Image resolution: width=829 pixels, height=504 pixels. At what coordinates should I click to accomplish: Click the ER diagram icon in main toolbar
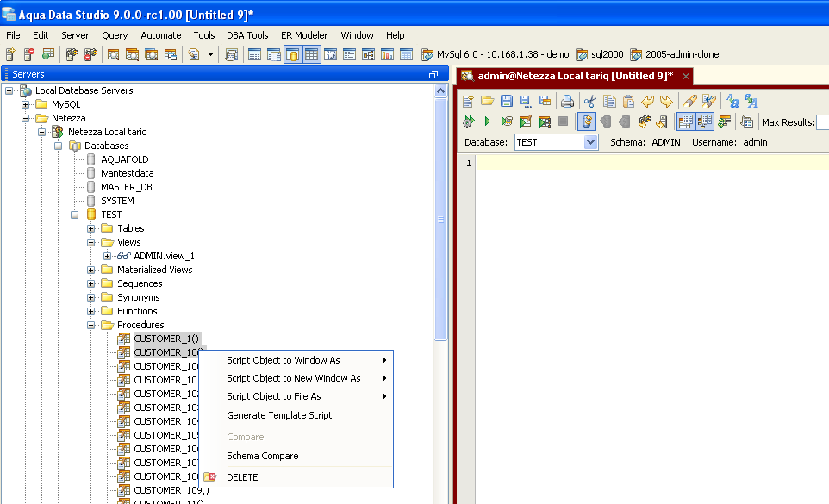pyautogui.click(x=369, y=54)
